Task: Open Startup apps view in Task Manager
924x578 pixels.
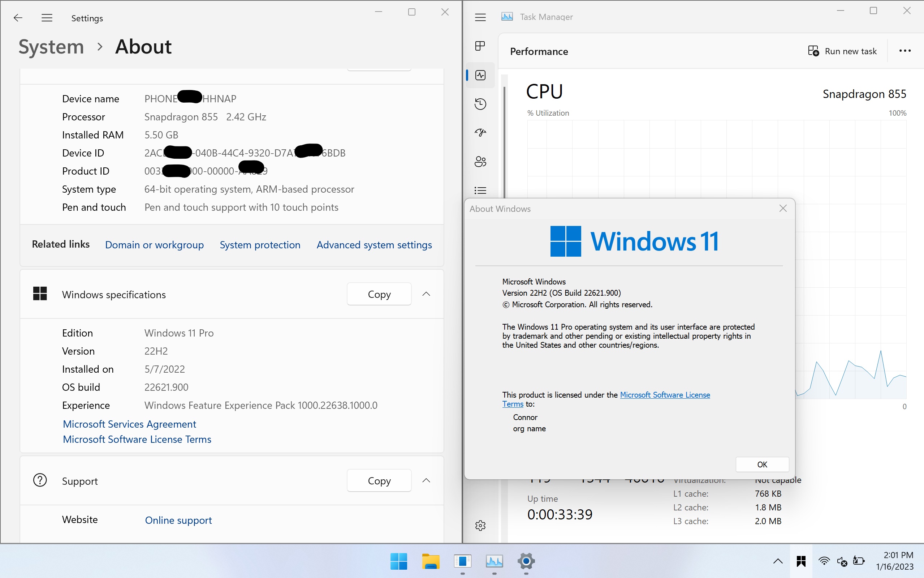Action: point(480,132)
